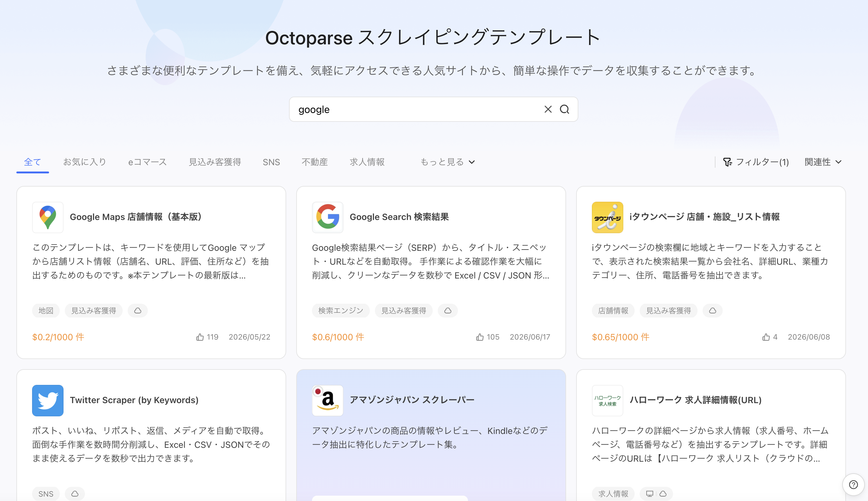Open the eコマース category tab

point(147,162)
